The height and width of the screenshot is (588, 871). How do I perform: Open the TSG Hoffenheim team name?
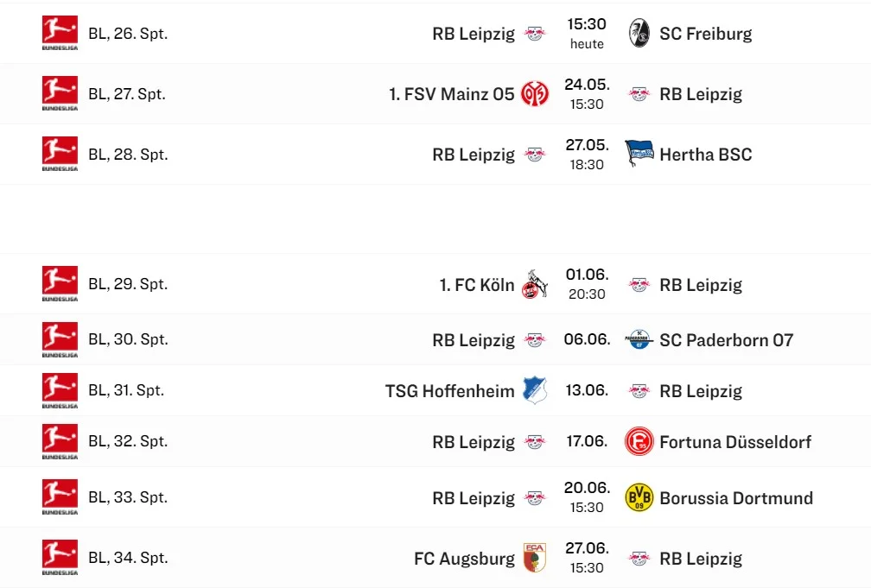click(x=449, y=390)
